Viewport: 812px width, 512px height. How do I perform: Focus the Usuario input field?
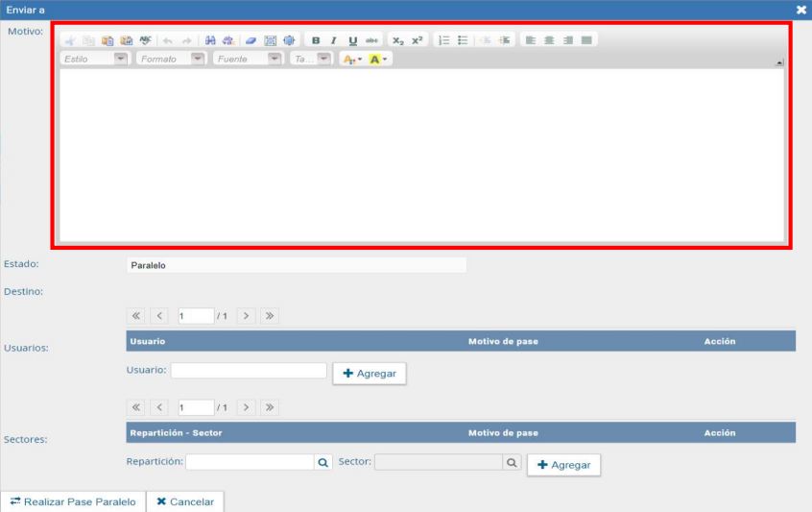[x=249, y=371]
